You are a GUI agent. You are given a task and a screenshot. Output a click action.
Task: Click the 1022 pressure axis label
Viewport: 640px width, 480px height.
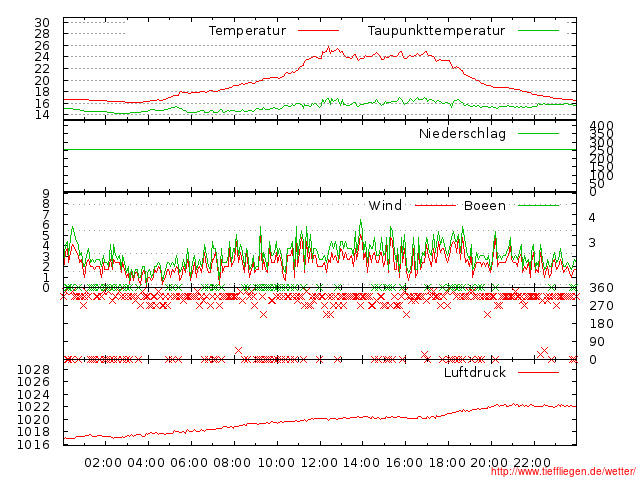33,407
